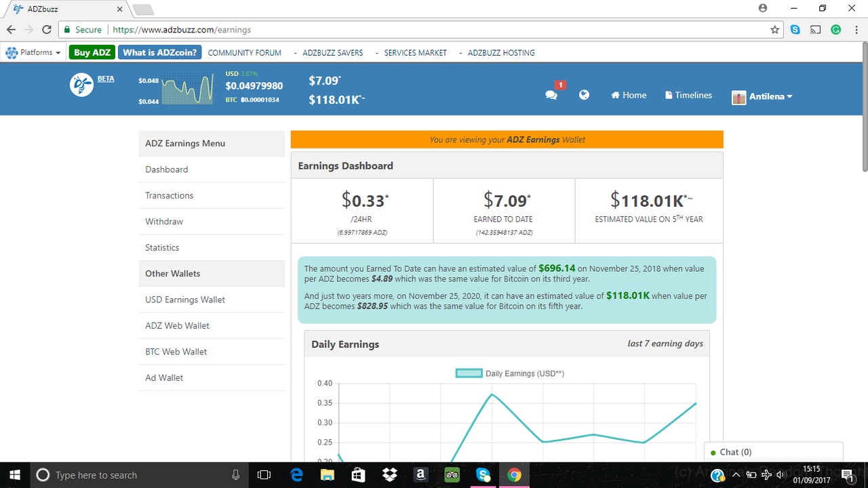Screen dimensions: 868x488
Task: Click the browser back arrow
Action: (12, 30)
